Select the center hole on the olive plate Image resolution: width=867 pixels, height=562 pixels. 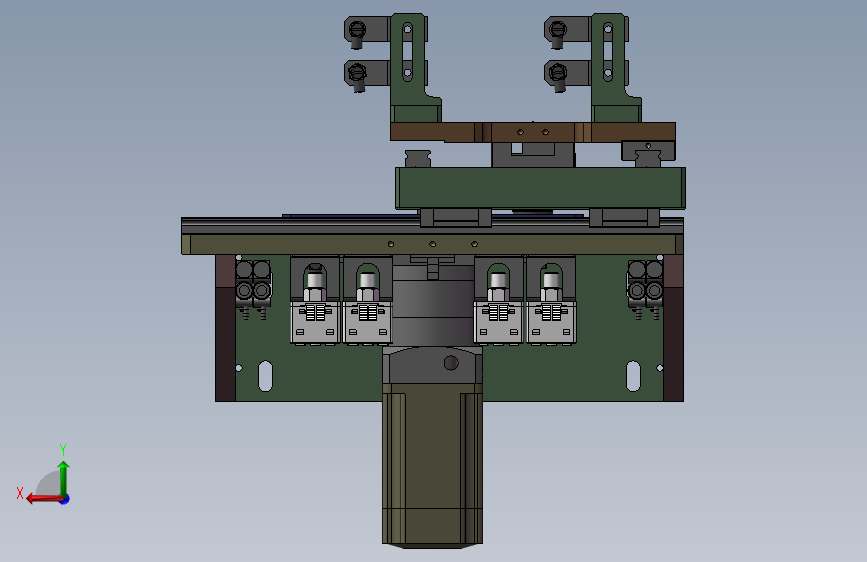pos(432,244)
